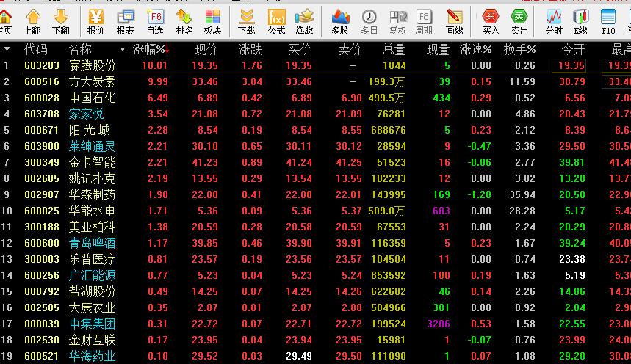Click 今开 value 19.35 of 赛腾股份

[x=571, y=65]
